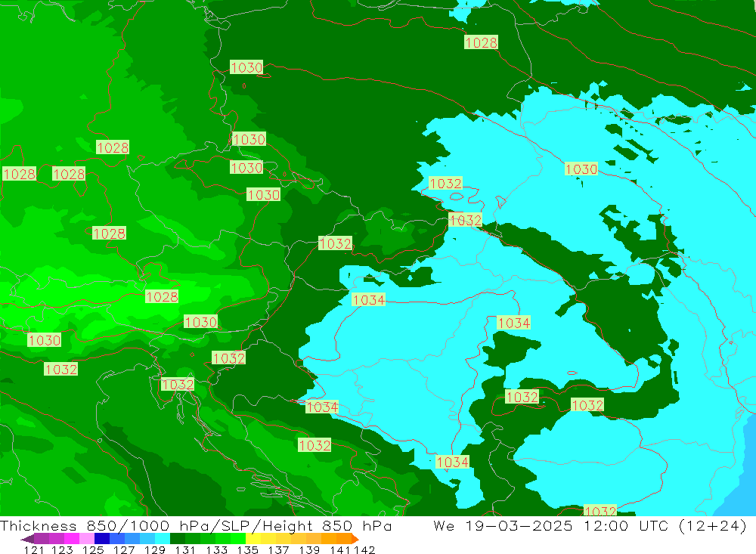Click the legend value 121
Image resolution: width=756 pixels, height=554 pixels.
pyautogui.click(x=33, y=549)
